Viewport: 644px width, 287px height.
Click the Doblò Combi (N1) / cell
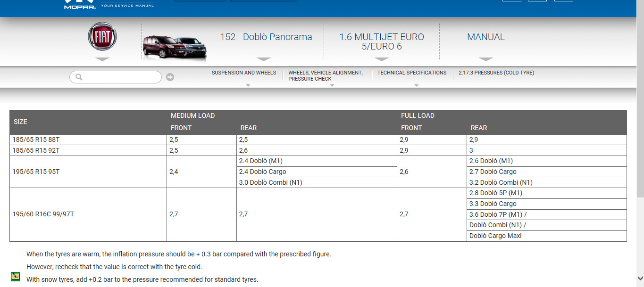(547, 225)
